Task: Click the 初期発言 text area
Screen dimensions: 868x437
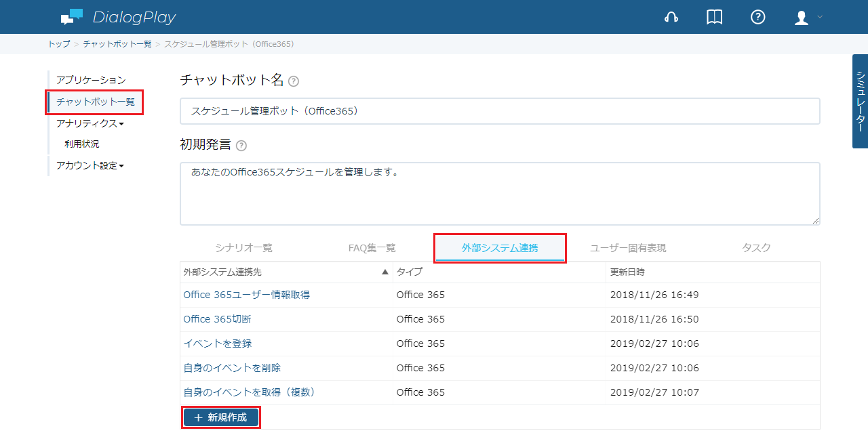Action: point(500,194)
